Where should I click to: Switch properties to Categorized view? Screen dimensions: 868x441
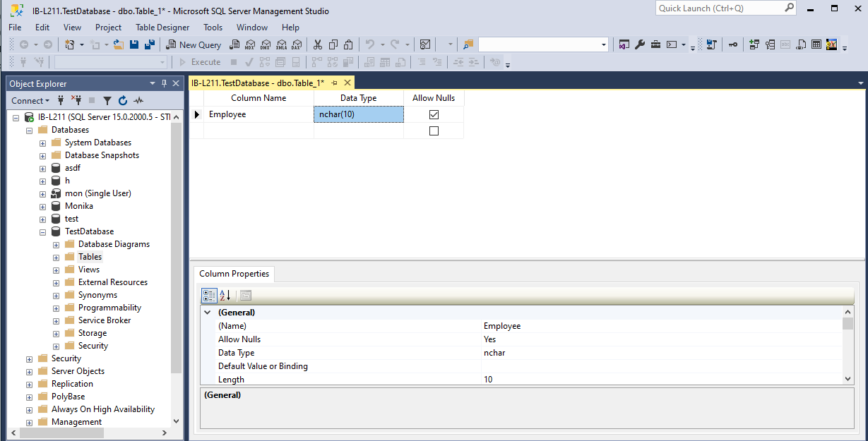(x=209, y=295)
